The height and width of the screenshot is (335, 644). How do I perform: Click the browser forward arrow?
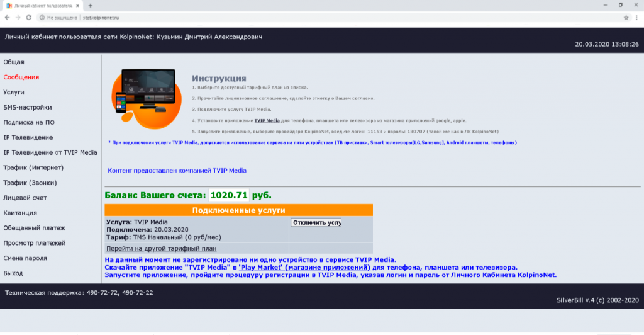tap(17, 18)
